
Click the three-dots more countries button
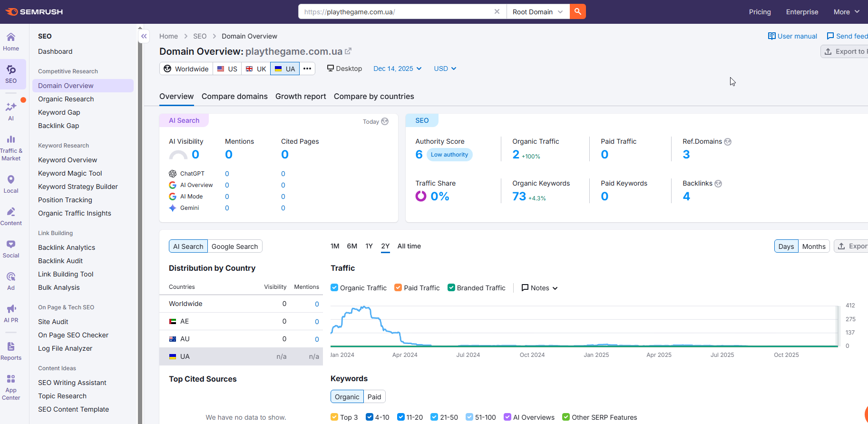point(307,69)
